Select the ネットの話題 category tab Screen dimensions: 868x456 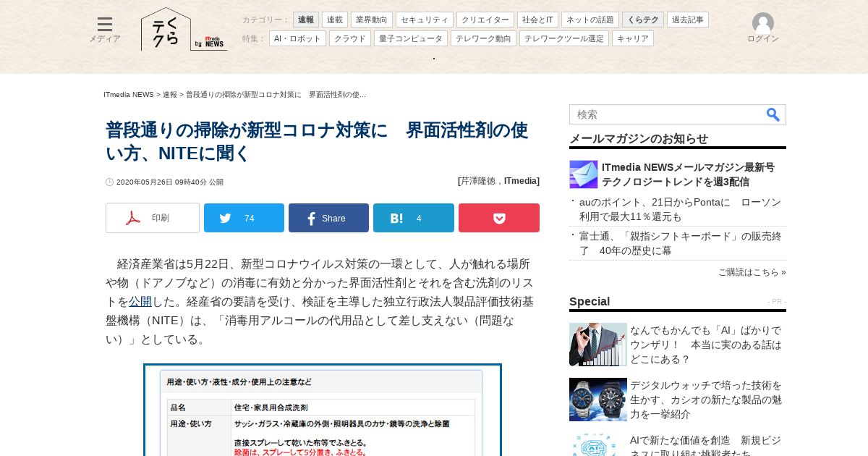coord(590,20)
